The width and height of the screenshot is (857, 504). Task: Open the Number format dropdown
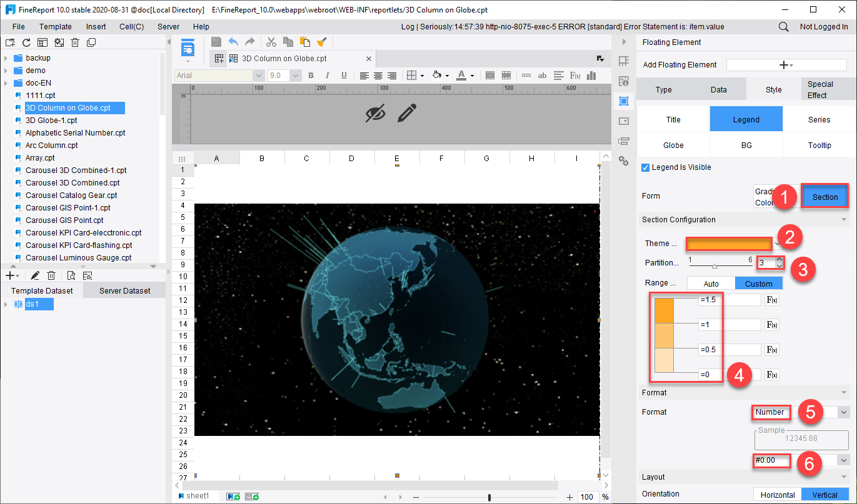pyautogui.click(x=801, y=412)
